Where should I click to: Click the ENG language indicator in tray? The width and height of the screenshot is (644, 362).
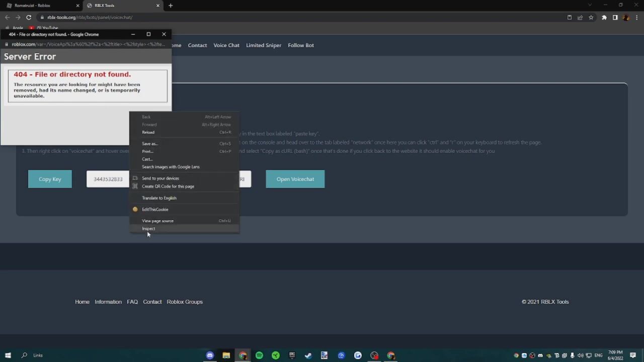click(598, 355)
